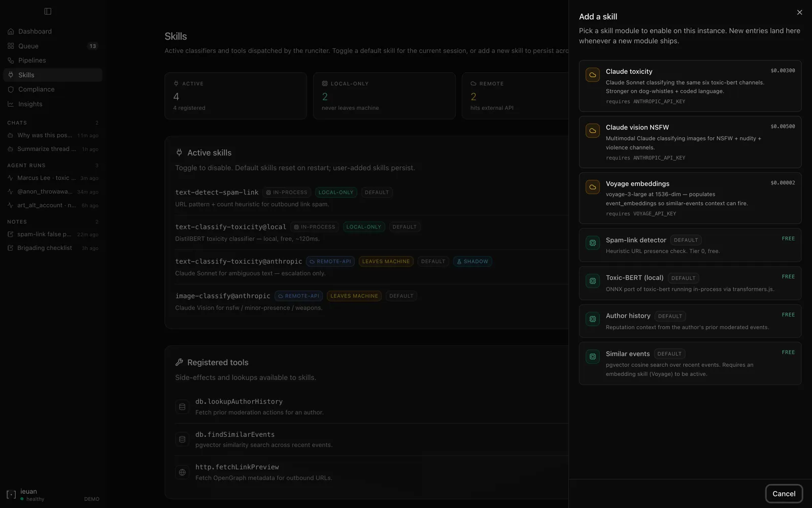The image size is (812, 508).
Task: Click the Claude toxicity cloud icon
Action: pos(592,75)
